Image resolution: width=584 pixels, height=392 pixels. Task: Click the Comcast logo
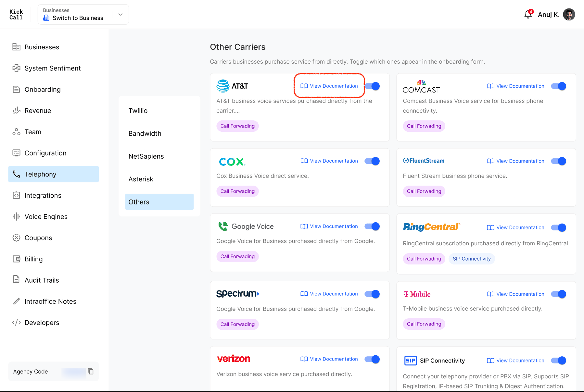tap(421, 86)
